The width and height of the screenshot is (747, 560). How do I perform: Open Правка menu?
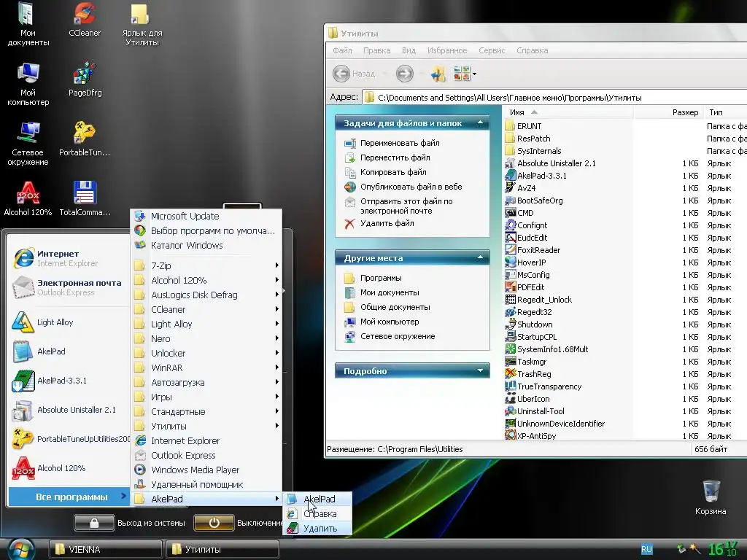pos(376,50)
